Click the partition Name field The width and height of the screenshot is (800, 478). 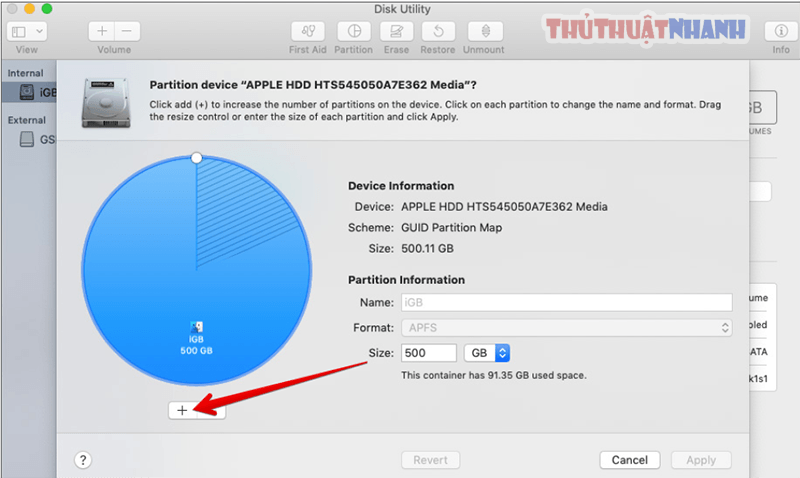coord(566,303)
